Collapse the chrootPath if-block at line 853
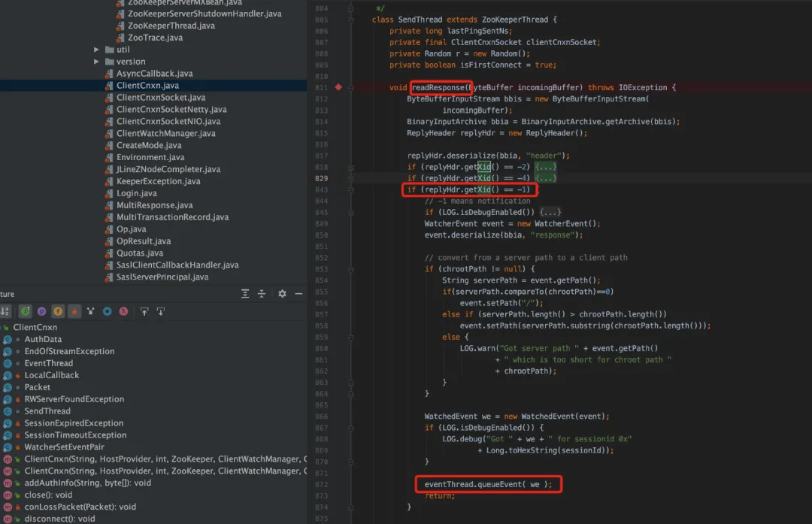The image size is (812, 524). point(351,269)
